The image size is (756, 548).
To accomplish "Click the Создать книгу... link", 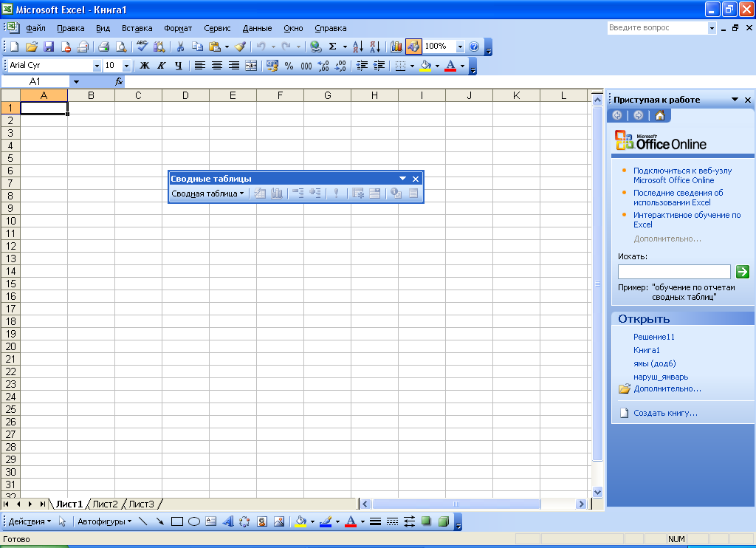I will [x=665, y=413].
